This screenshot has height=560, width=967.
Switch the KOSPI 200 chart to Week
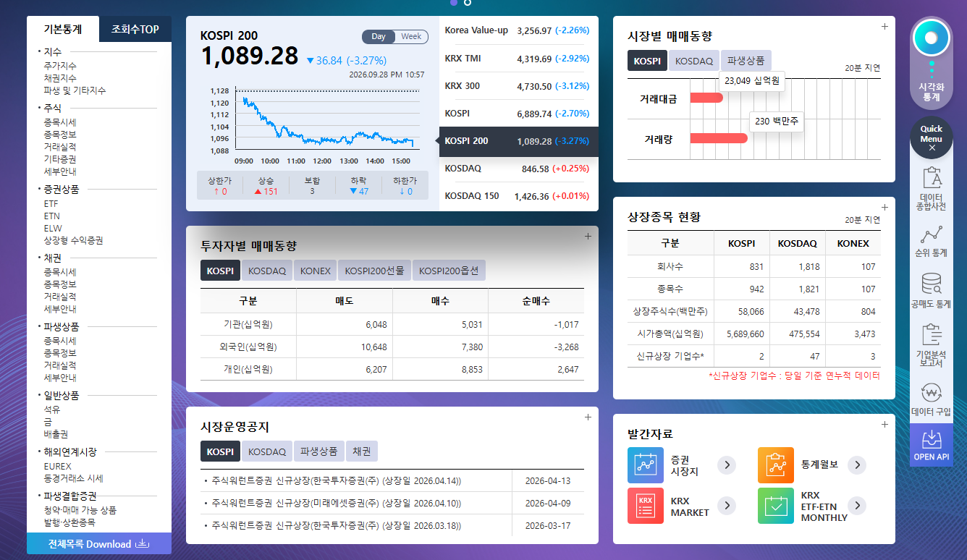(x=411, y=37)
